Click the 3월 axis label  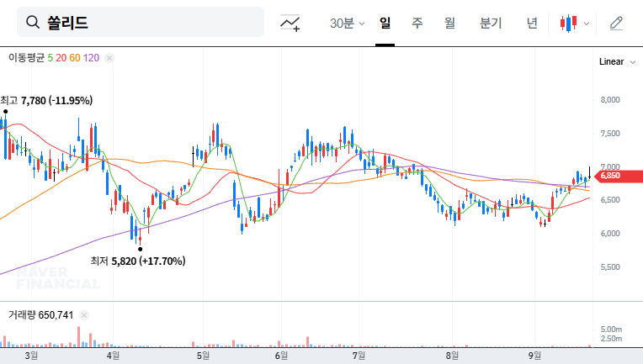pyautogui.click(x=31, y=356)
